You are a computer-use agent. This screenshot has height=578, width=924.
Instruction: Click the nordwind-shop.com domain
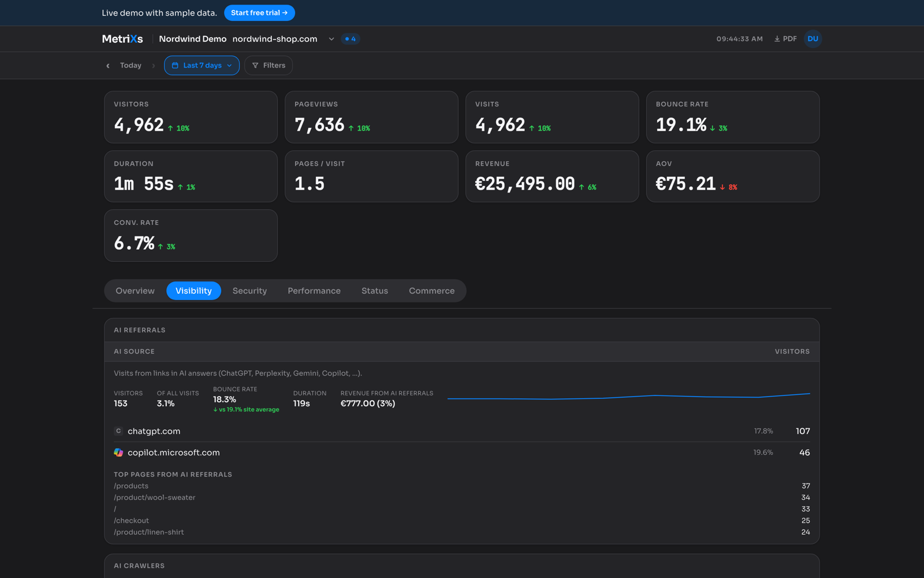coord(275,39)
